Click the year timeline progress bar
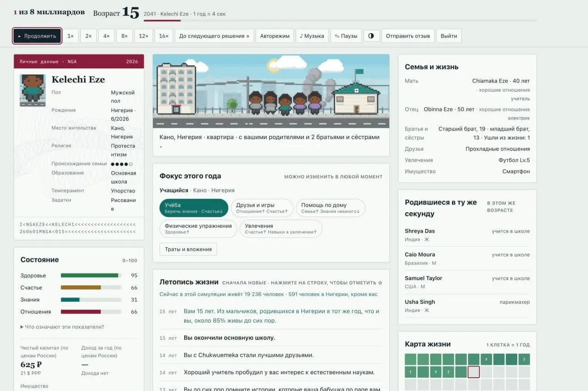 click(340, 21)
